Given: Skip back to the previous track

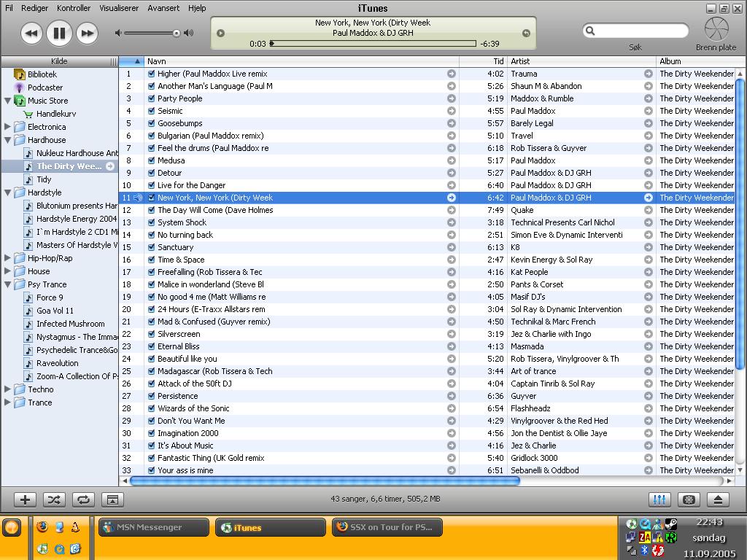Looking at the screenshot, I should pos(31,34).
